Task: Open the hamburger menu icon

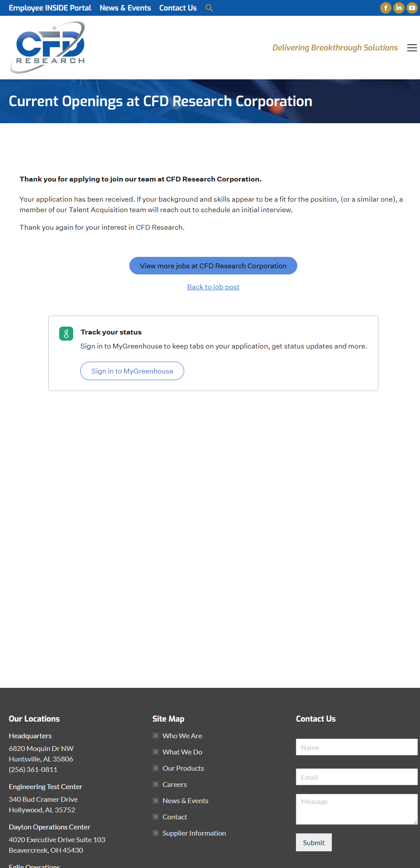Action: (x=412, y=48)
